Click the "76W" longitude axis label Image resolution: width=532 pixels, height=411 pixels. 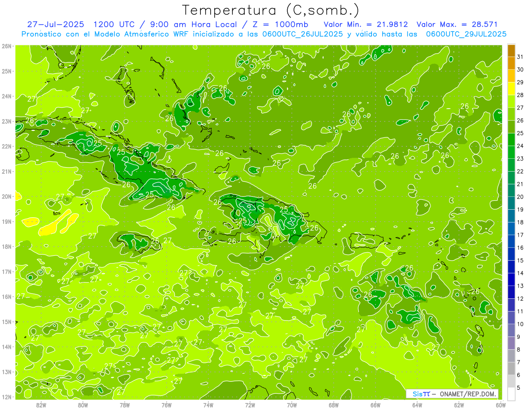(x=167, y=405)
